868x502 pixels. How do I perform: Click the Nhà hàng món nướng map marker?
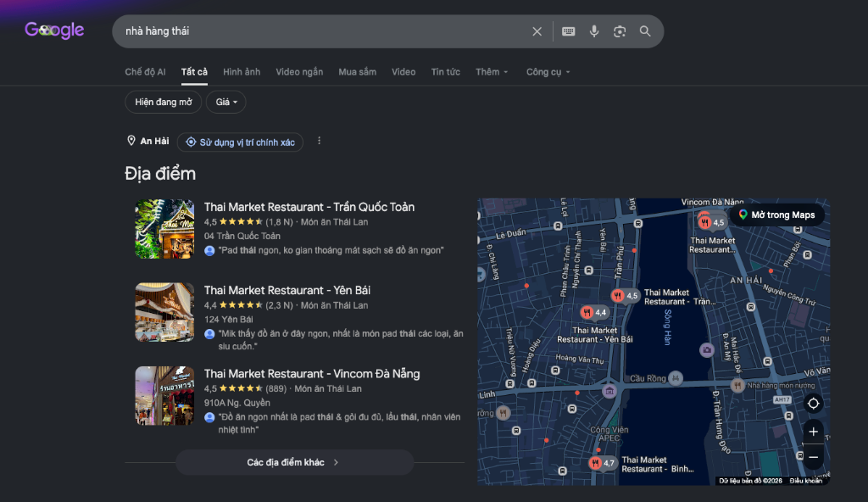pos(737,385)
